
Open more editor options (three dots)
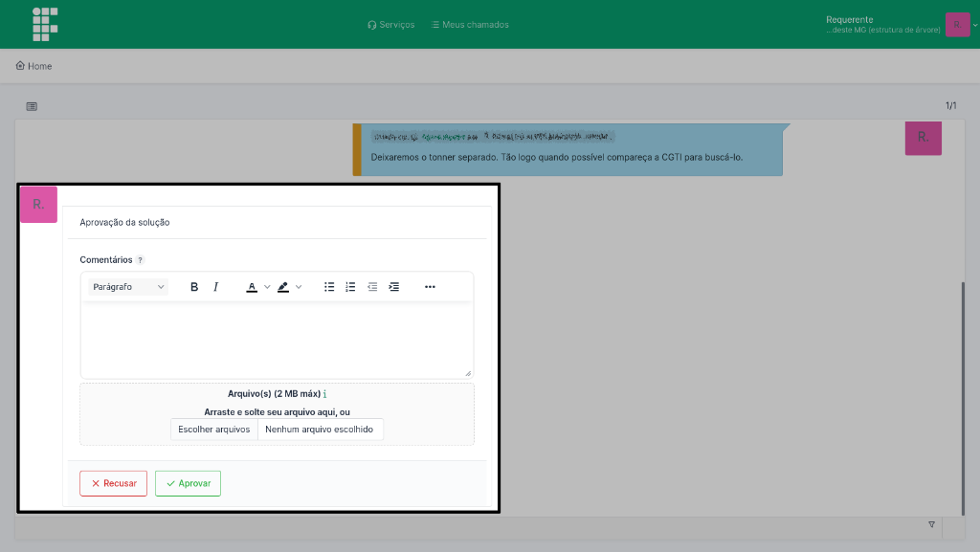(x=430, y=287)
